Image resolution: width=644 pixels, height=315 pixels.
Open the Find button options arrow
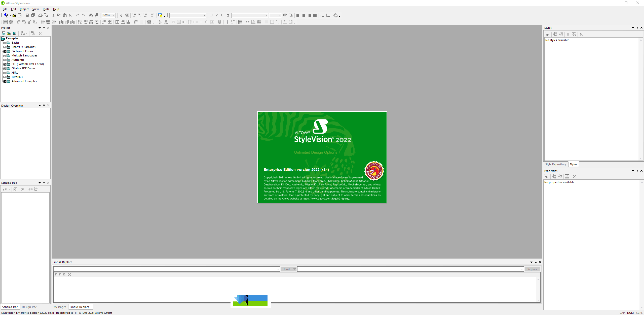pyautogui.click(x=294, y=269)
